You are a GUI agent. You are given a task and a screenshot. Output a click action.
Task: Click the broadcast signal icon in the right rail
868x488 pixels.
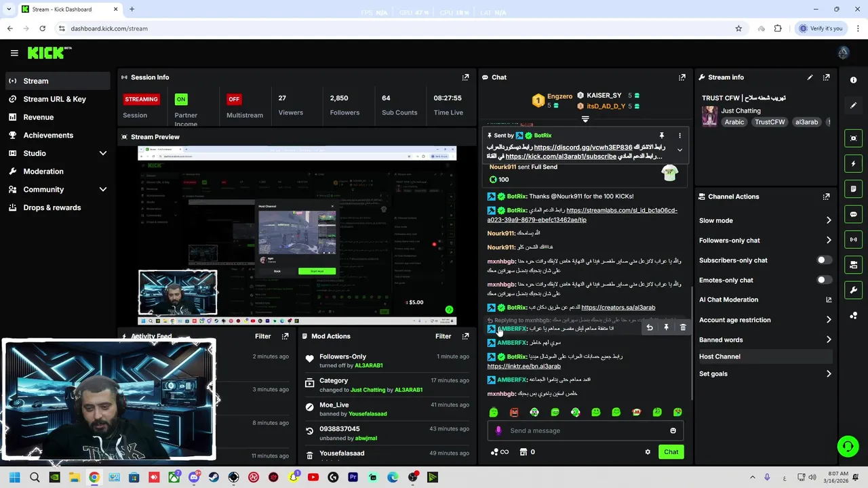(x=853, y=239)
